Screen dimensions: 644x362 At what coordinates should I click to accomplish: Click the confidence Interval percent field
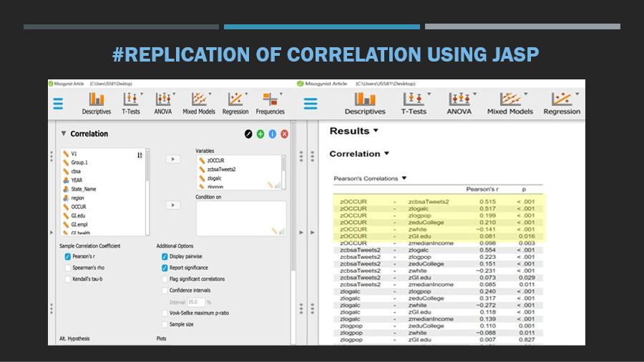[196, 302]
